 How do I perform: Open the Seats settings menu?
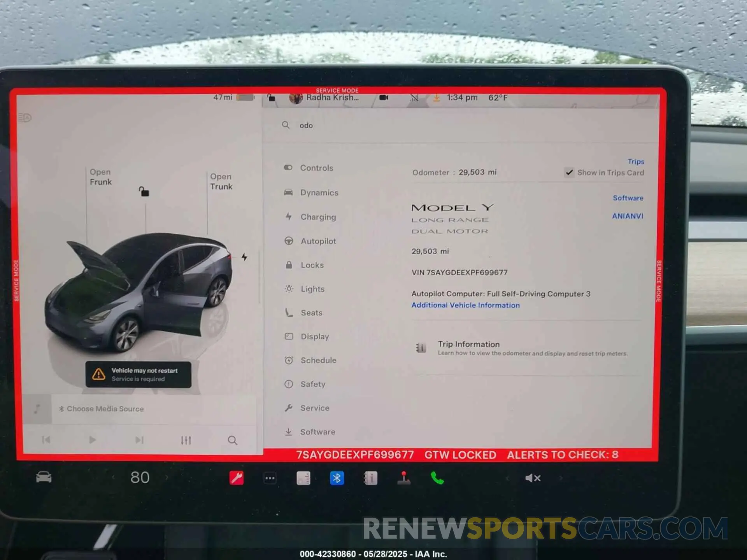pos(303,313)
